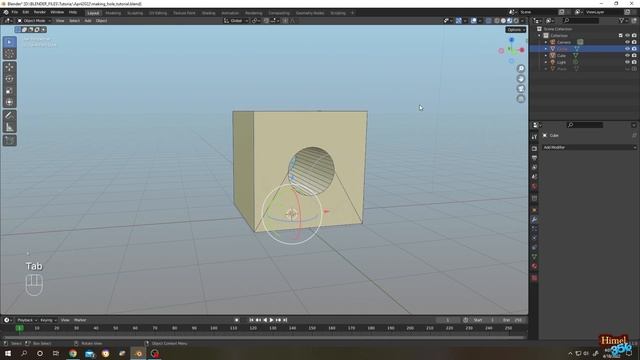
Task: Open the Add Modifier dropdown
Action: 590,147
